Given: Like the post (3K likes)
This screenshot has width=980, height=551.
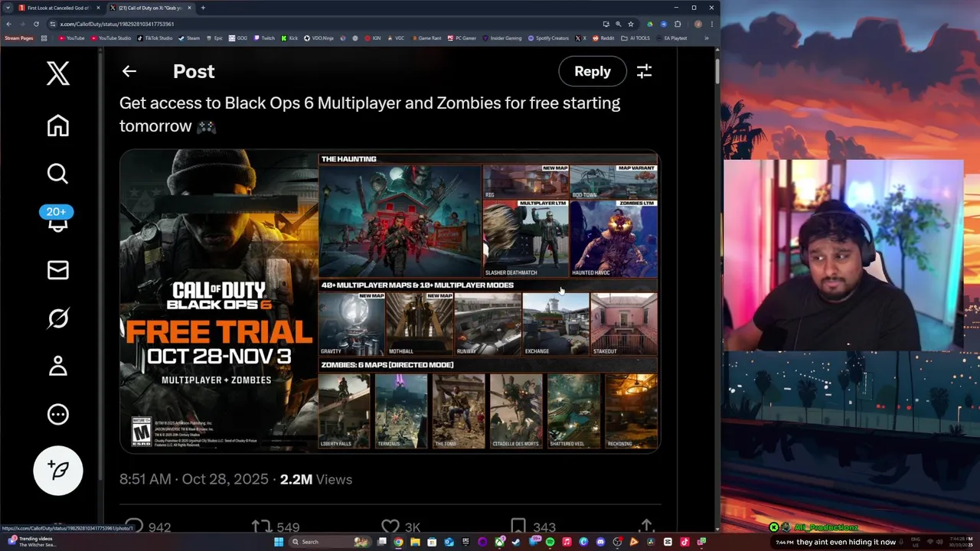Looking at the screenshot, I should (x=401, y=527).
